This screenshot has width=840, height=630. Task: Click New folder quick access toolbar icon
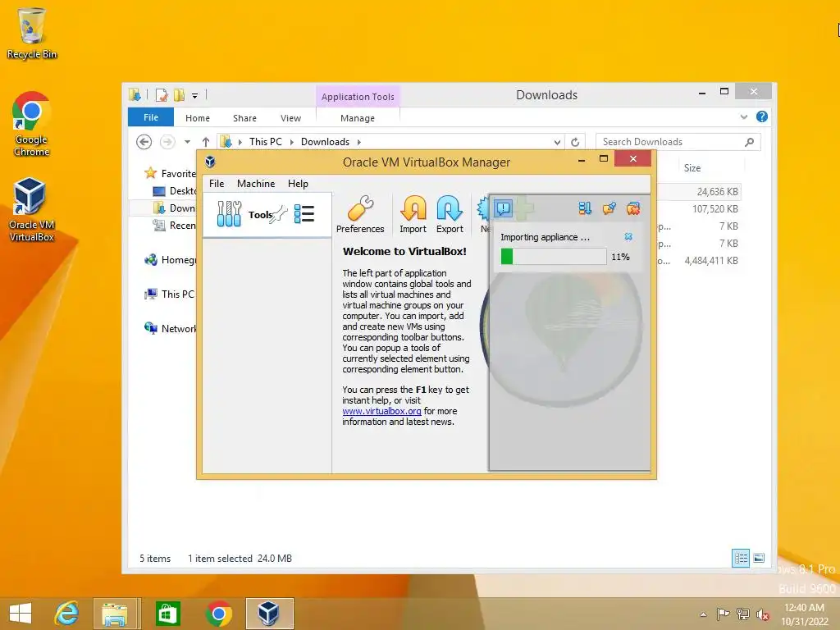point(179,95)
